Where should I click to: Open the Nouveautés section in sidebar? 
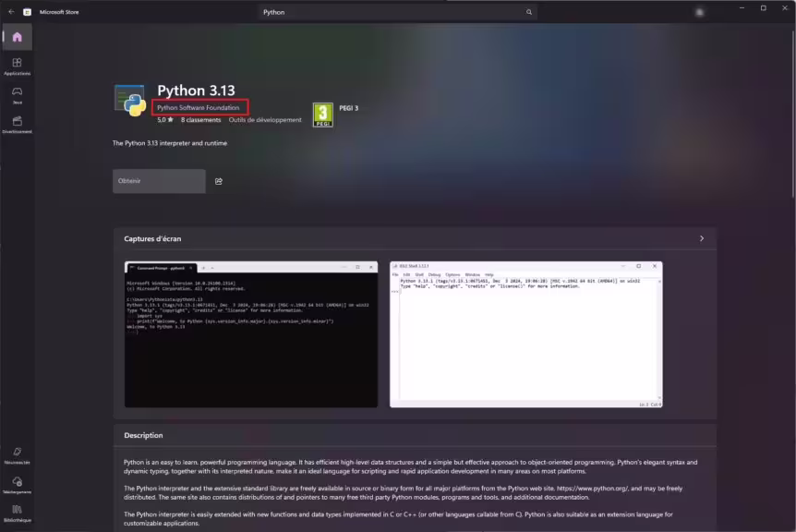click(x=18, y=455)
